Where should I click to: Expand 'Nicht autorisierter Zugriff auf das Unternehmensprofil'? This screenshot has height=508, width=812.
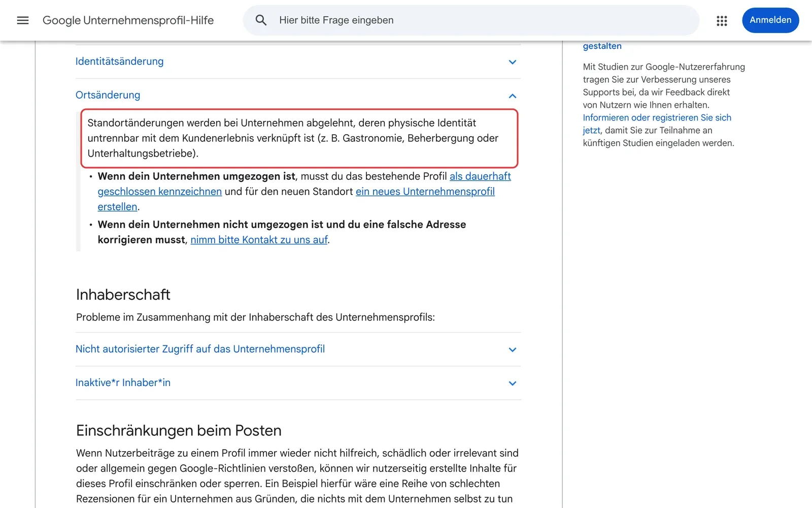coord(298,350)
